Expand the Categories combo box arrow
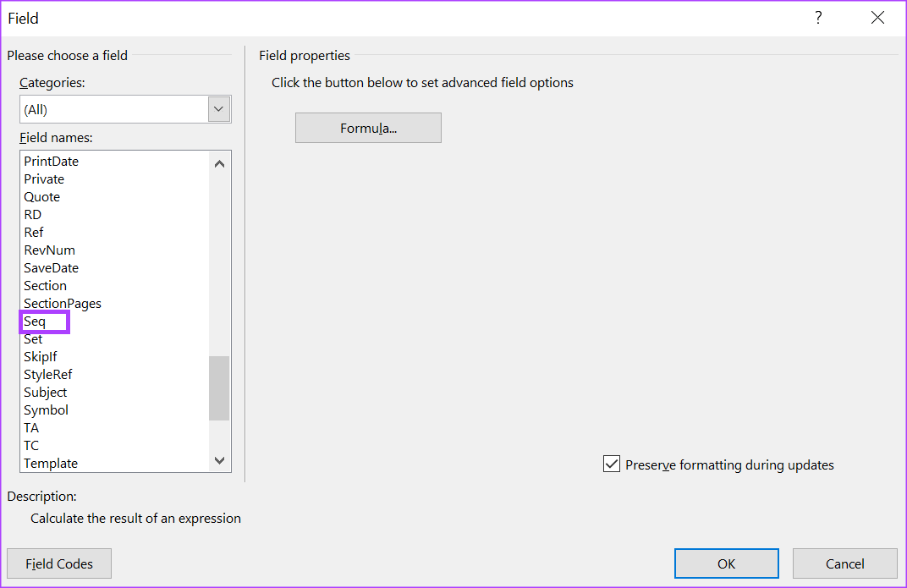This screenshot has width=907, height=588. point(218,108)
